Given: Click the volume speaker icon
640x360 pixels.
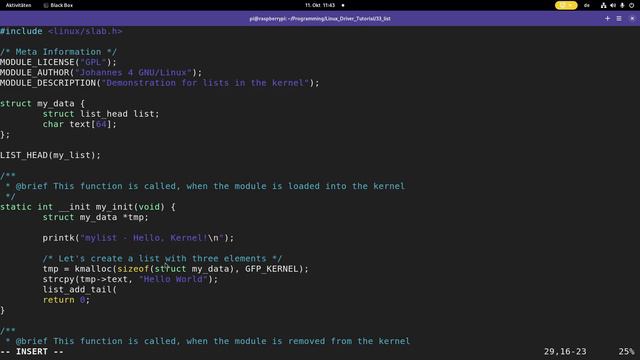Looking at the screenshot, I should [613, 5].
